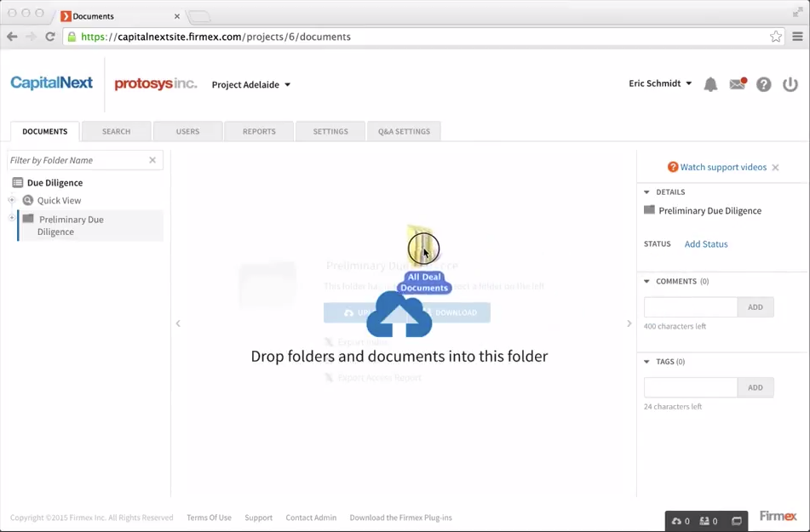
Task: Select Preliminary Due Diligence folder in tree
Action: [90, 226]
